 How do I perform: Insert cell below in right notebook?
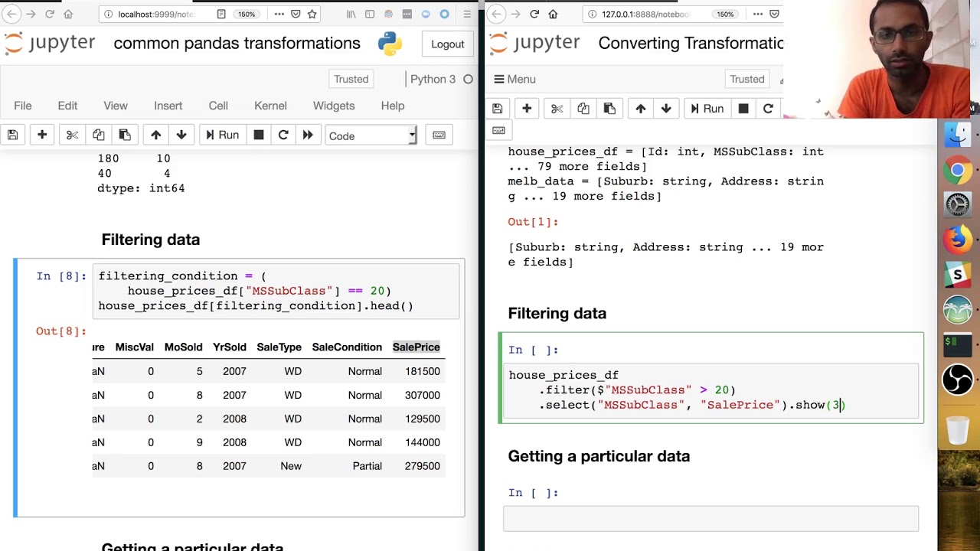[x=527, y=109]
